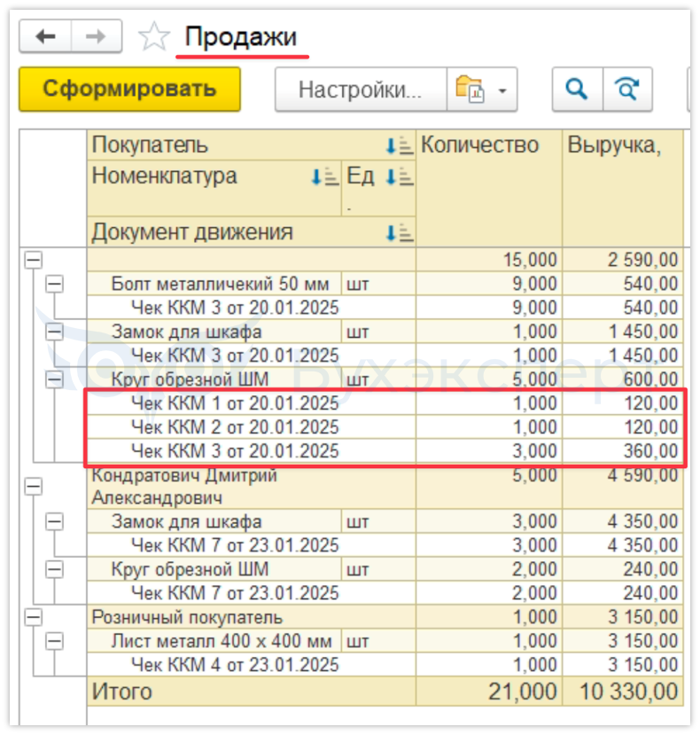Click the report variants folder icon
The image size is (700, 735).
point(470,89)
